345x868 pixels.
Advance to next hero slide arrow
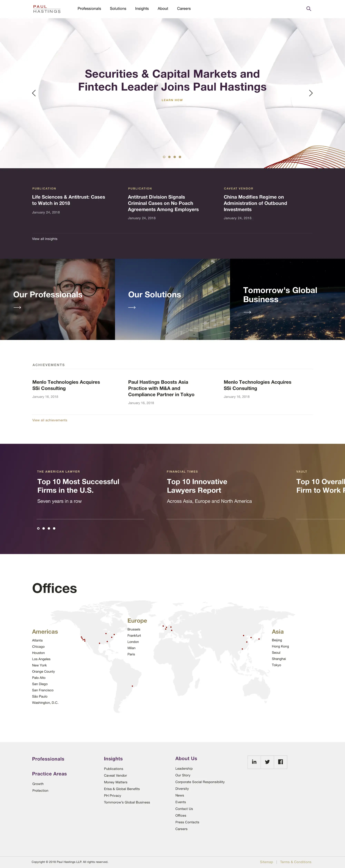tap(311, 93)
